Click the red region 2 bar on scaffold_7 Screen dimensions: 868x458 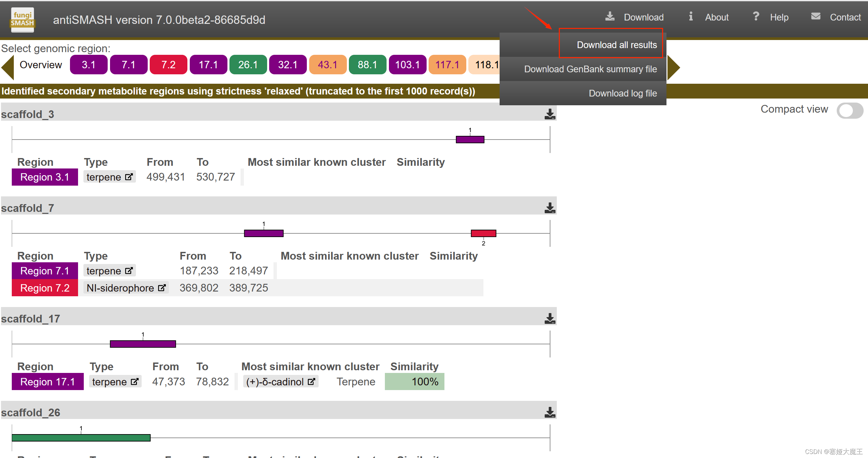coord(483,233)
